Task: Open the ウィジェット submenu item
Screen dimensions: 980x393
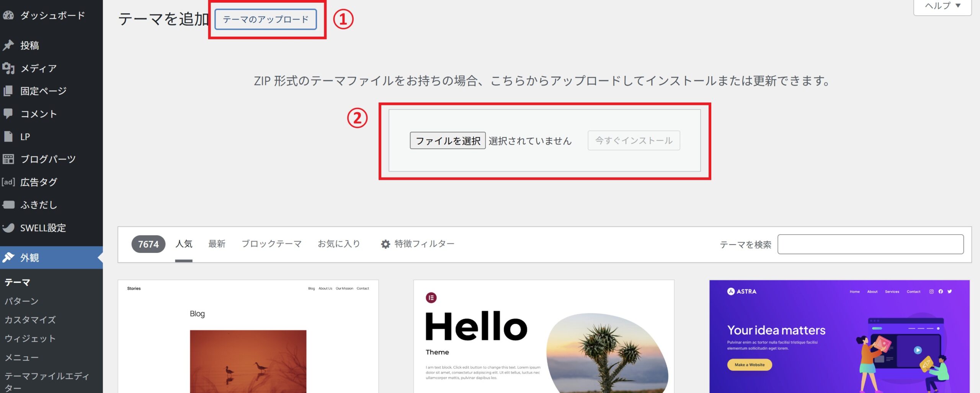Action: pyautogui.click(x=30, y=338)
